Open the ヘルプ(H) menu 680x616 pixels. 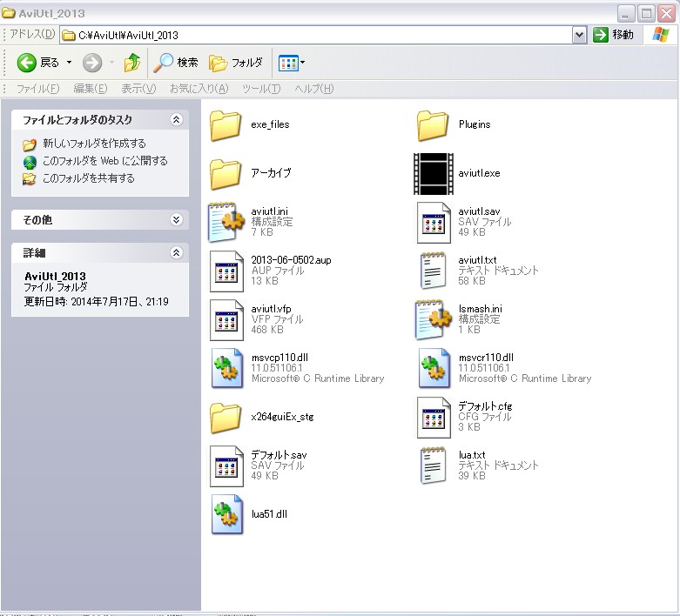314,89
